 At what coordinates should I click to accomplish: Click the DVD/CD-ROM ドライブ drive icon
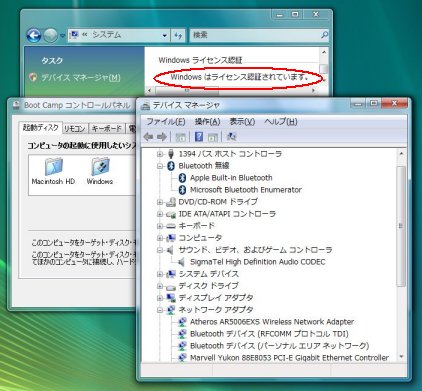[171, 202]
